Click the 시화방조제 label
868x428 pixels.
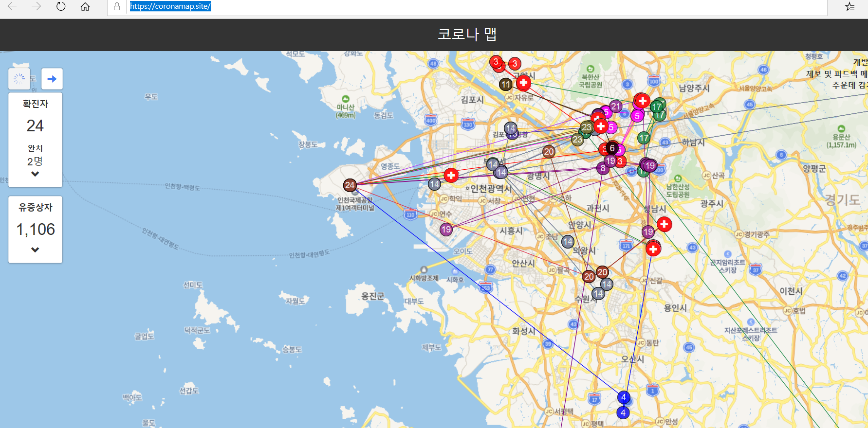pos(424,278)
